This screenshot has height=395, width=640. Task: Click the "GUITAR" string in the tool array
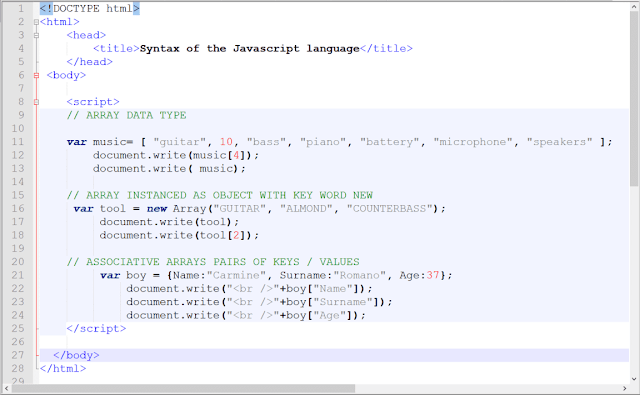coord(240,209)
